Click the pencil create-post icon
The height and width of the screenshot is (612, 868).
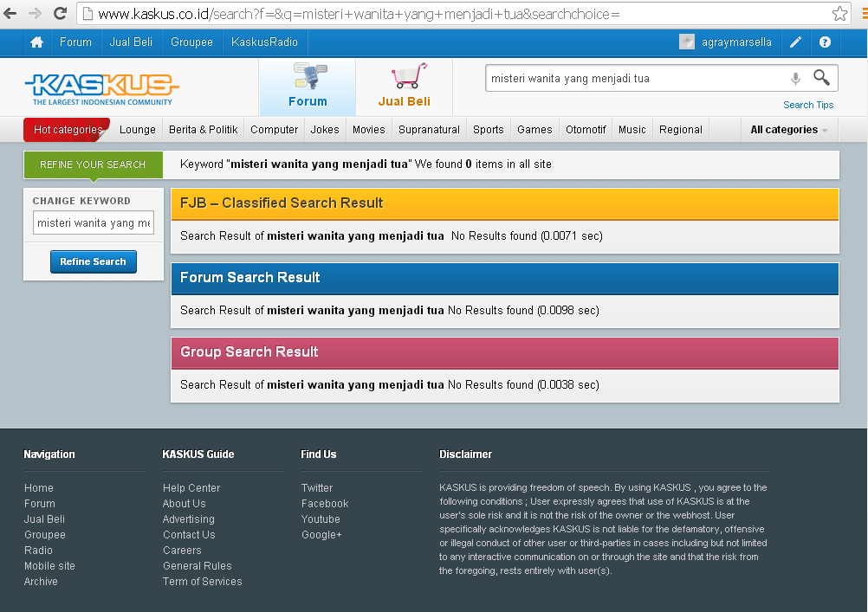pos(795,42)
